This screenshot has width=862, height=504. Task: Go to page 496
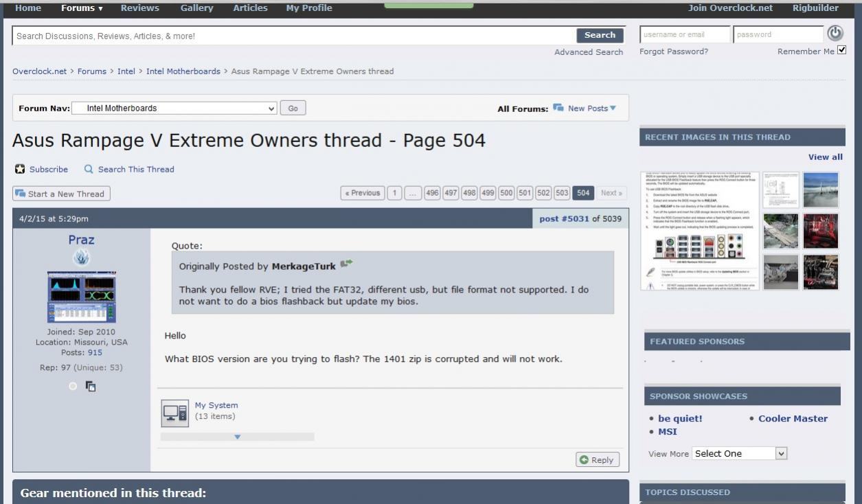pyautogui.click(x=432, y=193)
